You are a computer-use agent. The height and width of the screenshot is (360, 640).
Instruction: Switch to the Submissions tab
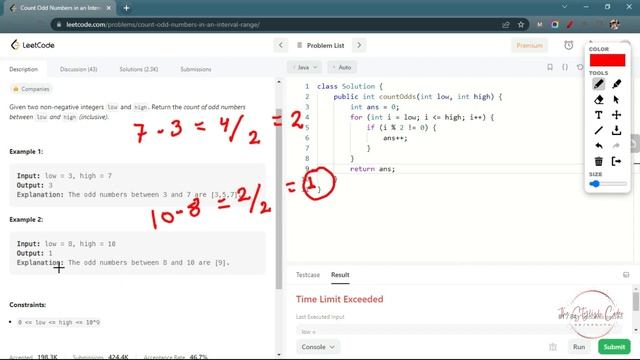[196, 69]
